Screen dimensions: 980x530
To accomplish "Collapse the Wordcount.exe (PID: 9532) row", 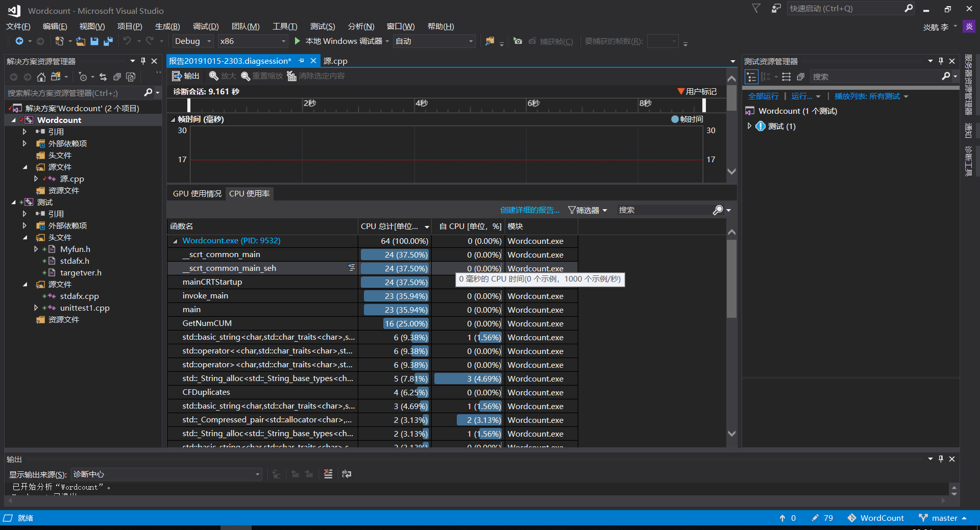I will (x=175, y=241).
